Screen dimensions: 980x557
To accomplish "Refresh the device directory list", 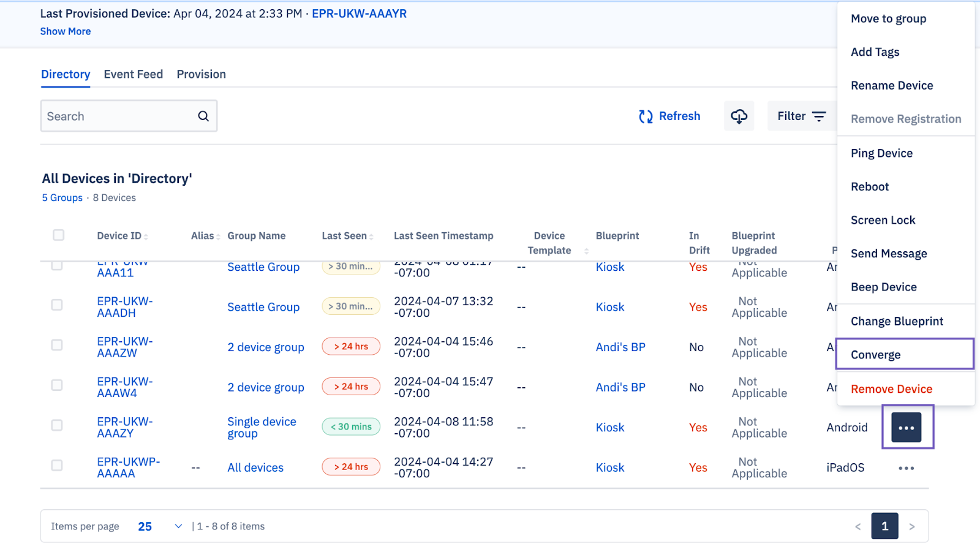I will pos(669,116).
